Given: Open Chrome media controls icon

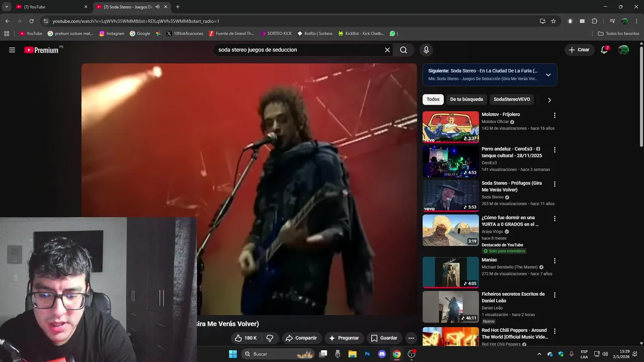Looking at the screenshot, I should click(612, 21).
